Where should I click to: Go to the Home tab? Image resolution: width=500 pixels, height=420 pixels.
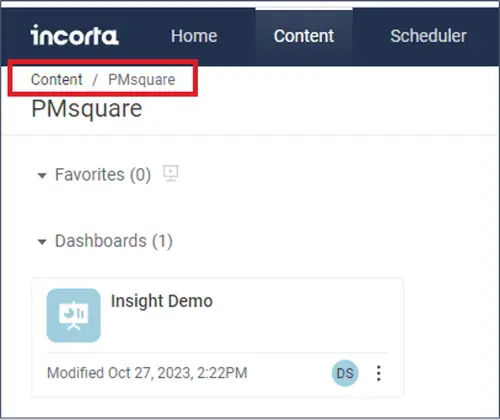click(194, 36)
